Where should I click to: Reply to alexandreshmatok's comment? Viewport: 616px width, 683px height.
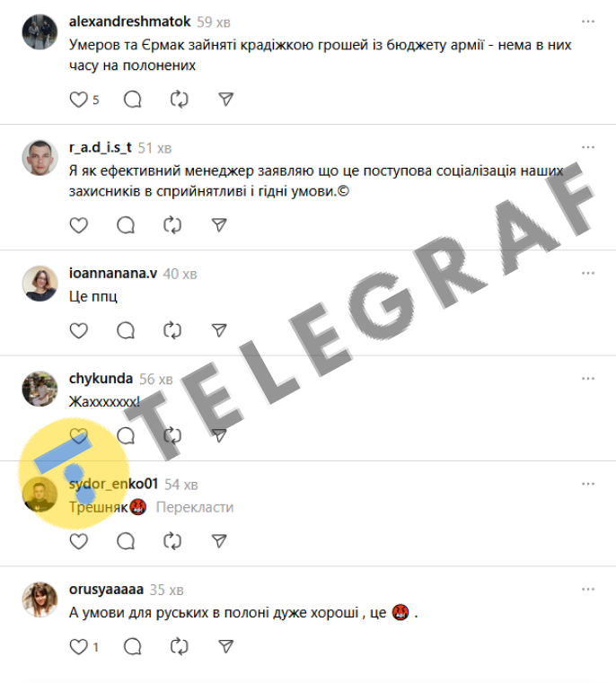coord(133,100)
